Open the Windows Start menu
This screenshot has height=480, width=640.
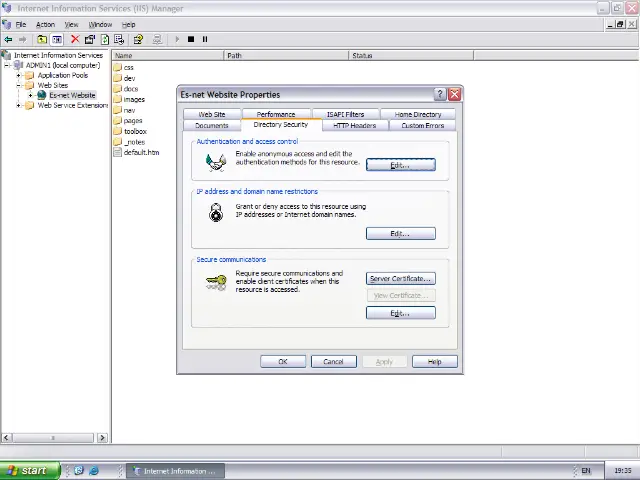[30, 471]
